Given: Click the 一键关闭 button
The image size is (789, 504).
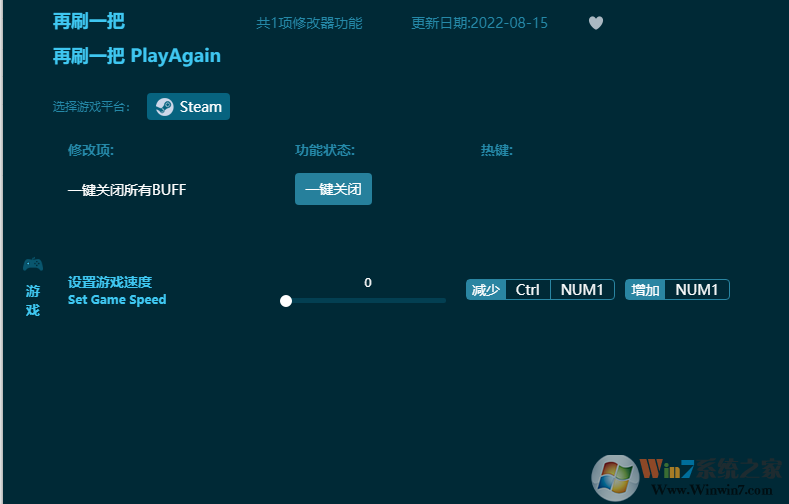Looking at the screenshot, I should click(333, 189).
